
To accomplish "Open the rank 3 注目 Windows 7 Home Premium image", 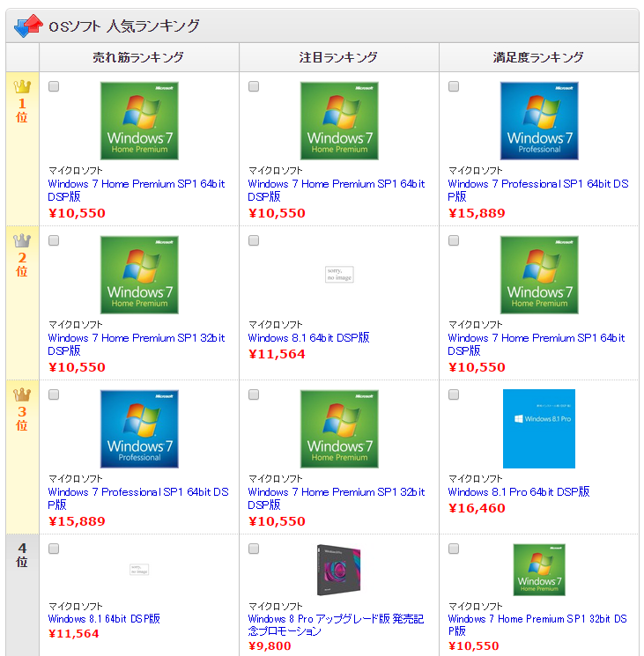I will (x=339, y=429).
